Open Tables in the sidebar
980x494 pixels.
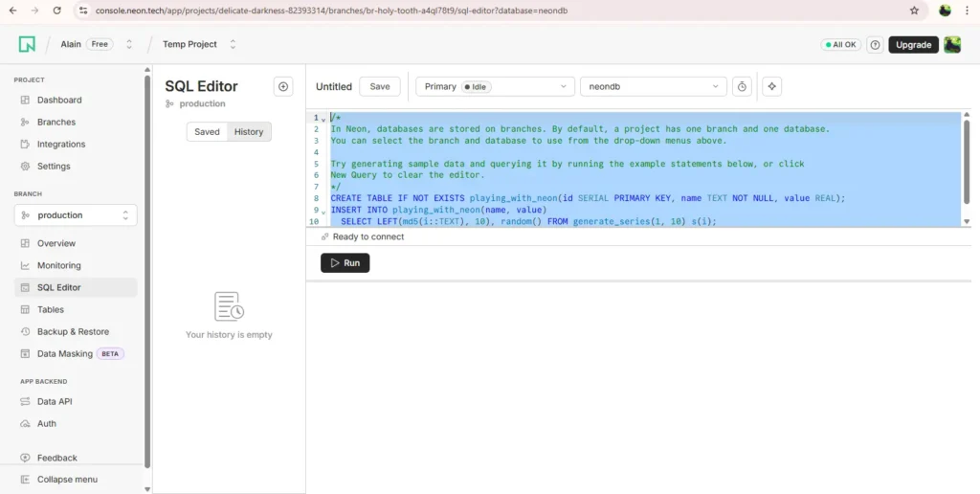click(51, 309)
